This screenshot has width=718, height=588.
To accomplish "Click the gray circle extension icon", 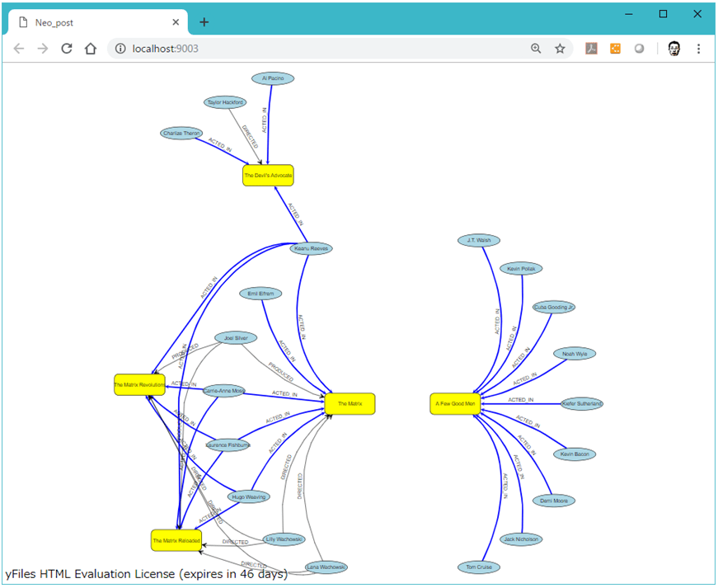I will 639,49.
